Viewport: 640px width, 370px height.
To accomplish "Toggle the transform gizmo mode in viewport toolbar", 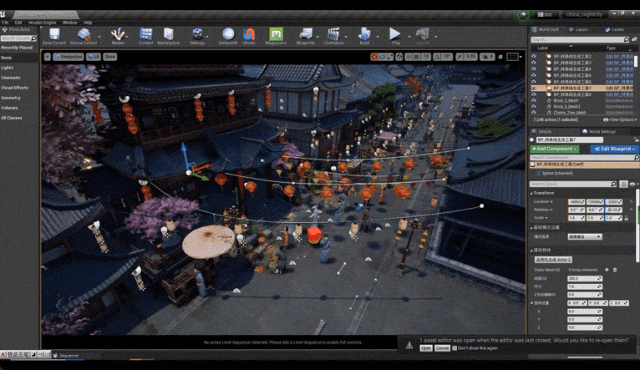I will pos(374,57).
